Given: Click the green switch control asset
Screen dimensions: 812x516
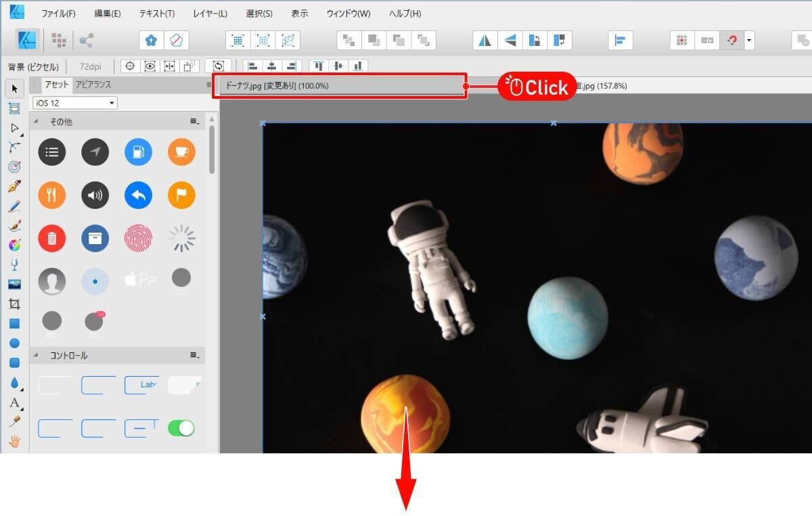Looking at the screenshot, I should (181, 428).
